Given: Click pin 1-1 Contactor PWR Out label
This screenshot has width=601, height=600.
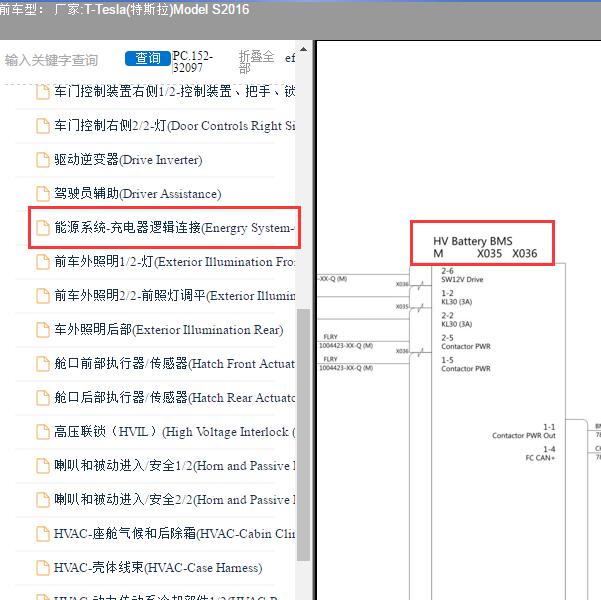Looking at the screenshot, I should pos(524,431).
